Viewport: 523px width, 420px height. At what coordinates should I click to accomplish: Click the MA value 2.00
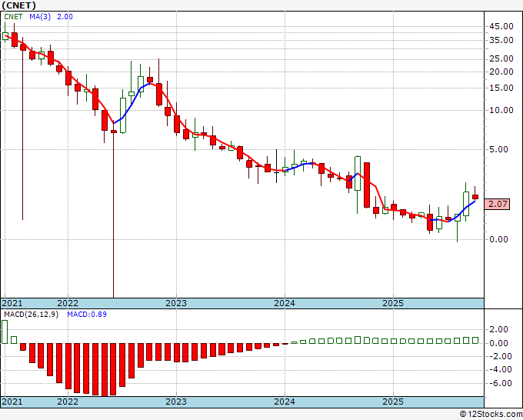[65, 17]
